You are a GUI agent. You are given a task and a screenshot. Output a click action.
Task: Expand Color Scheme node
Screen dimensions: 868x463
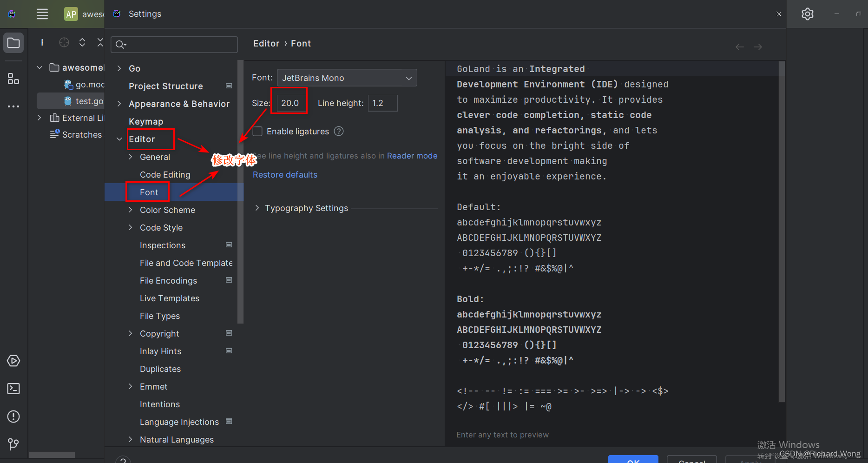pyautogui.click(x=131, y=210)
